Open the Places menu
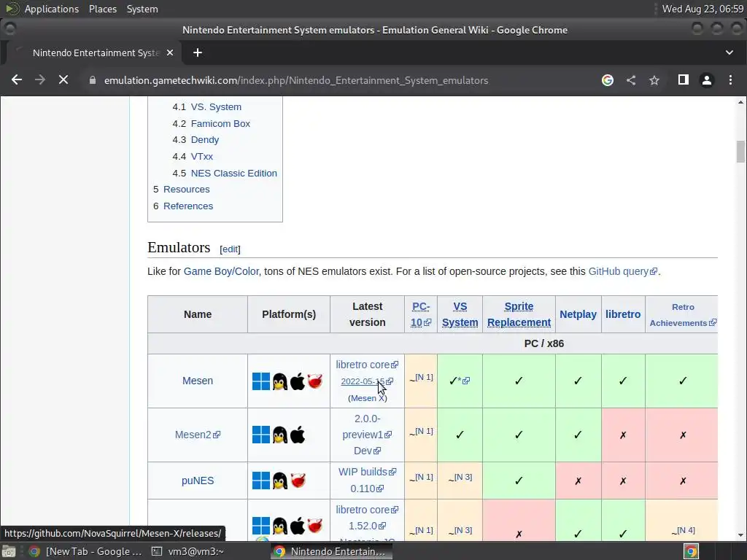Image resolution: width=747 pixels, height=560 pixels. coord(102,9)
